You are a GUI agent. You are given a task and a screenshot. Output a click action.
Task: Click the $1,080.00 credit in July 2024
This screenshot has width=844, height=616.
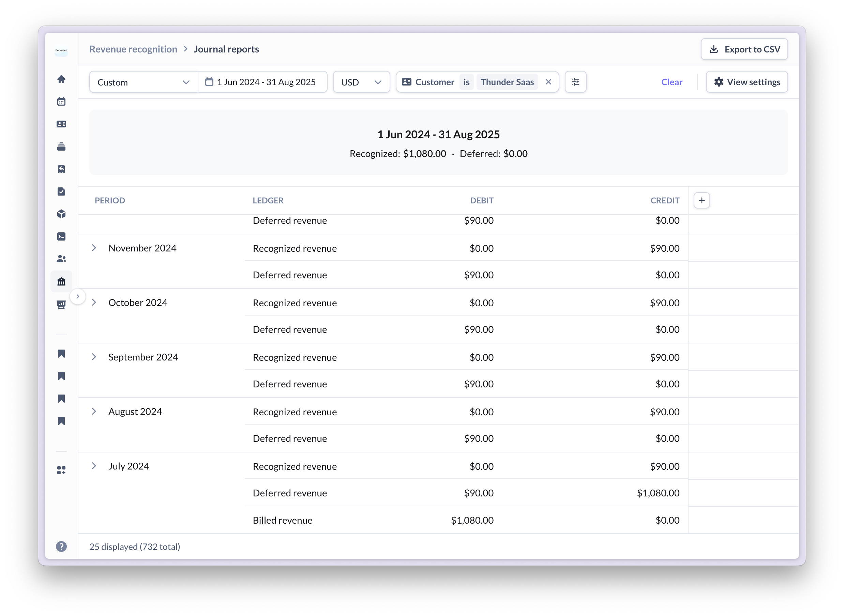[658, 493]
